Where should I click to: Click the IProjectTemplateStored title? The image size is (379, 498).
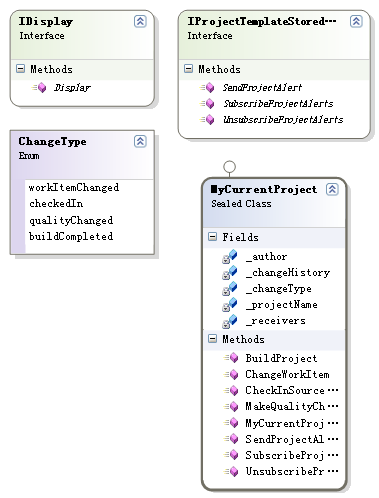(262, 21)
